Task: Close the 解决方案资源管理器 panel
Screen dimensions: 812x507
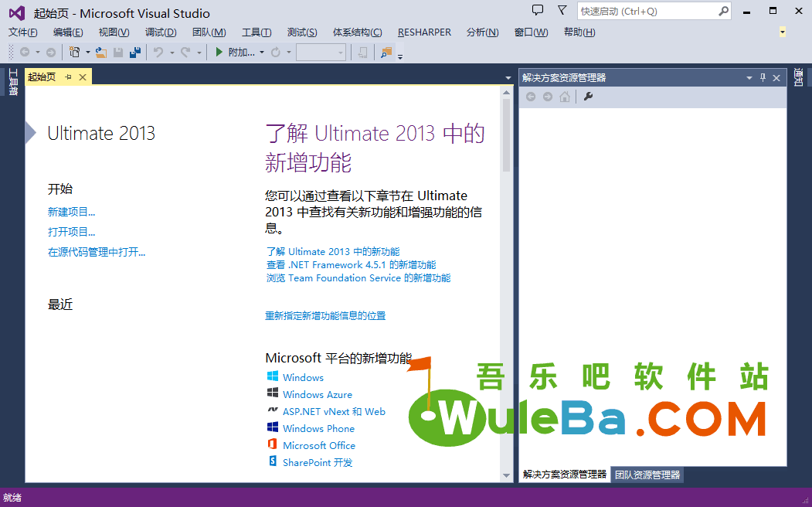Action: (776, 78)
